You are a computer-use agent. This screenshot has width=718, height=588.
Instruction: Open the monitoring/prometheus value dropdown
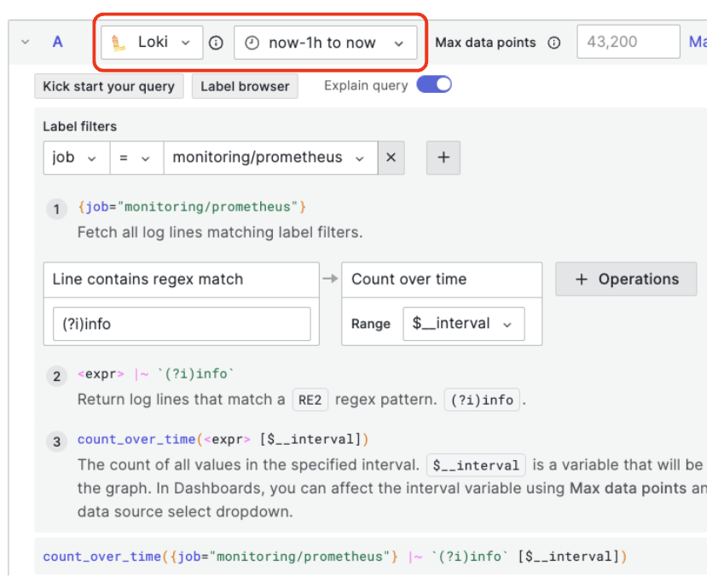coord(269,158)
